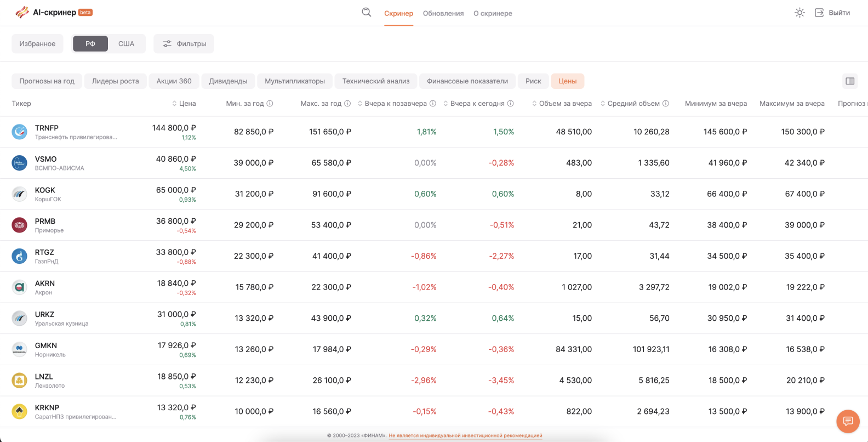Click the GMKN company logo

19,349
